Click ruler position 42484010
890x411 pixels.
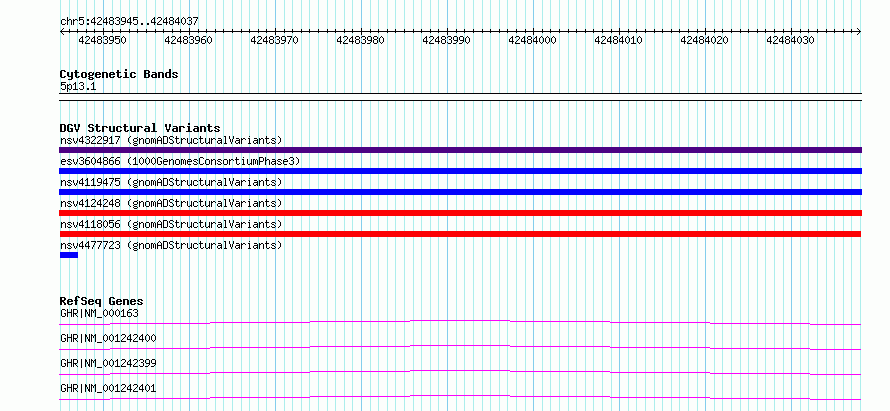[x=619, y=40]
